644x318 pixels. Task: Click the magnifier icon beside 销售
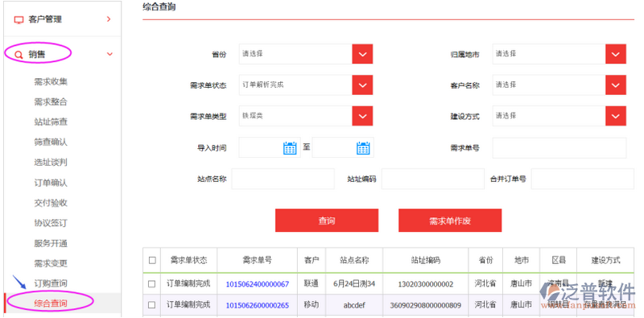click(x=19, y=55)
